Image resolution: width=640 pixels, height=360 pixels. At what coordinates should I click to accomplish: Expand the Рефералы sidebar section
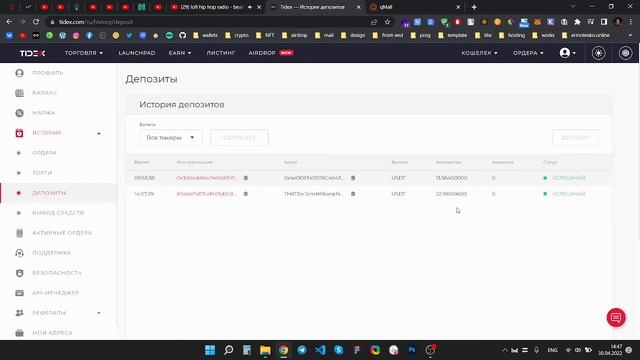tap(58, 313)
